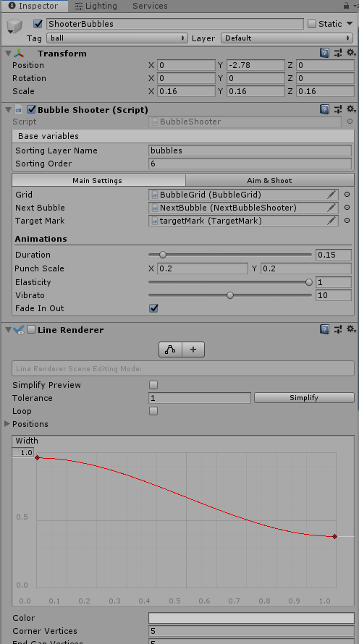Screen dimensions: 359x644
Task: Click the Corner Vertices field
Action: pyautogui.click(x=251, y=631)
